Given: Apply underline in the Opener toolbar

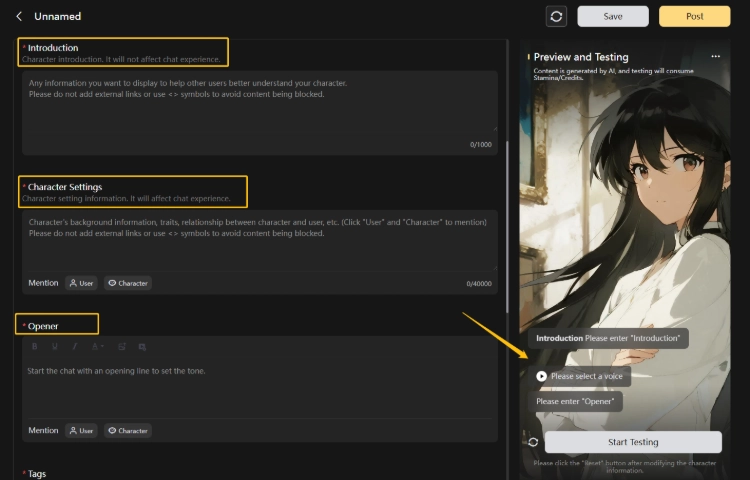Looking at the screenshot, I should pos(55,347).
